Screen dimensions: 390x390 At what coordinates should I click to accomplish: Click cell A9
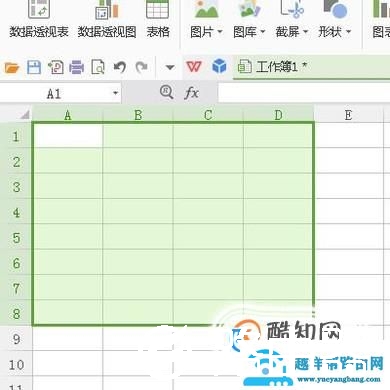pyautogui.click(x=68, y=338)
